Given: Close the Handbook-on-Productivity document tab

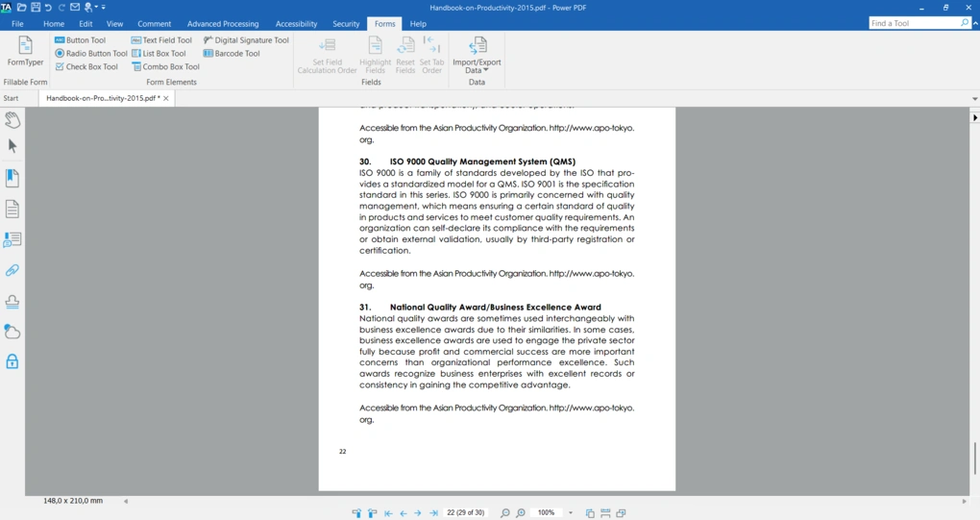Looking at the screenshot, I should click(x=165, y=98).
